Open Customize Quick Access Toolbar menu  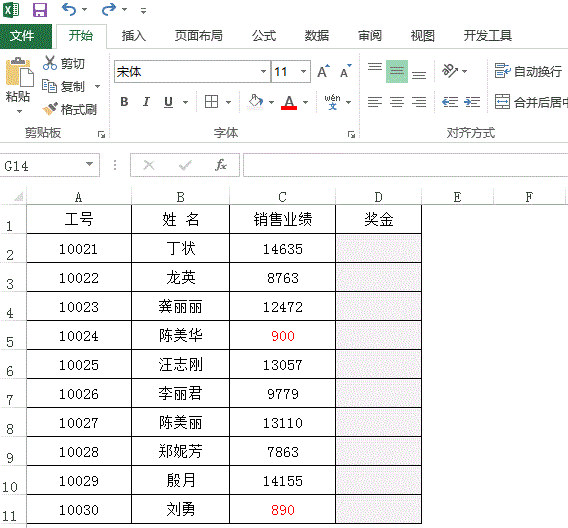click(143, 11)
